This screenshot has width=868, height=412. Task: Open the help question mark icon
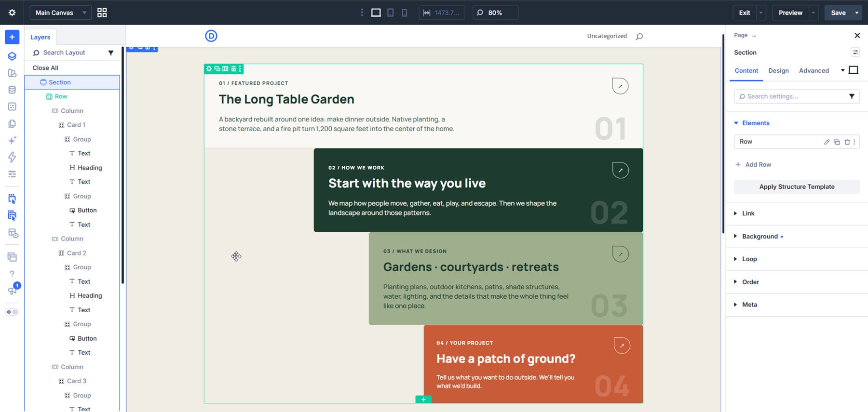[12, 274]
